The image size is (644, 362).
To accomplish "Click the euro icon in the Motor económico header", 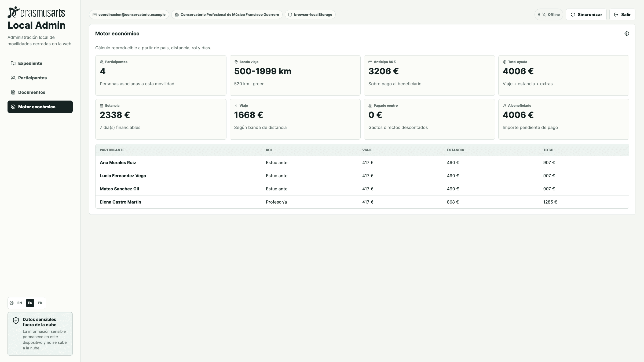I will pos(627,34).
